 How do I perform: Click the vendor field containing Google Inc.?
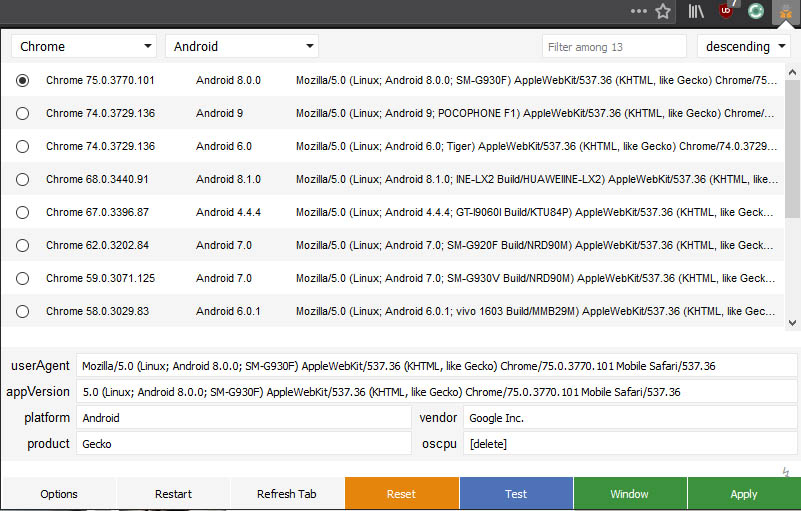(x=630, y=418)
